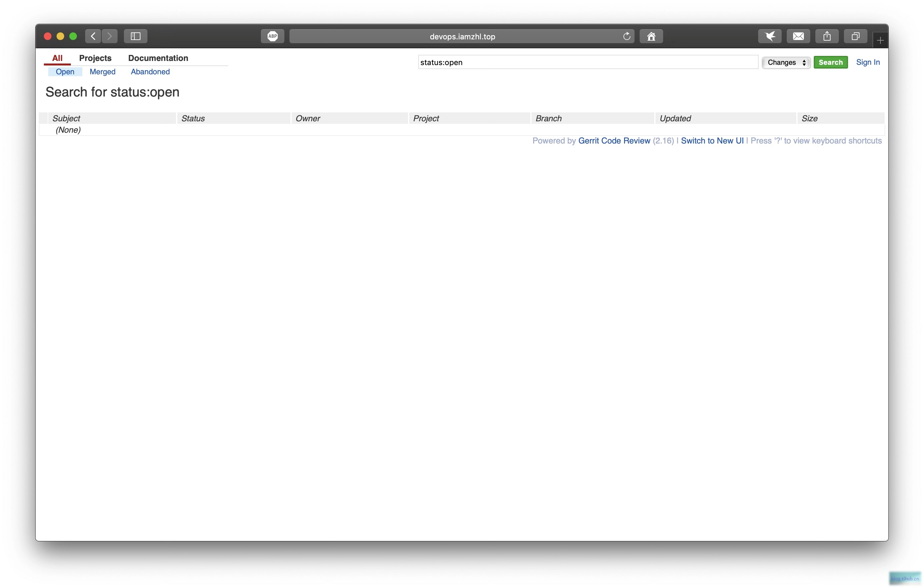Go back with the Safari back arrow
Image resolution: width=924 pixels, height=588 pixels.
[93, 36]
